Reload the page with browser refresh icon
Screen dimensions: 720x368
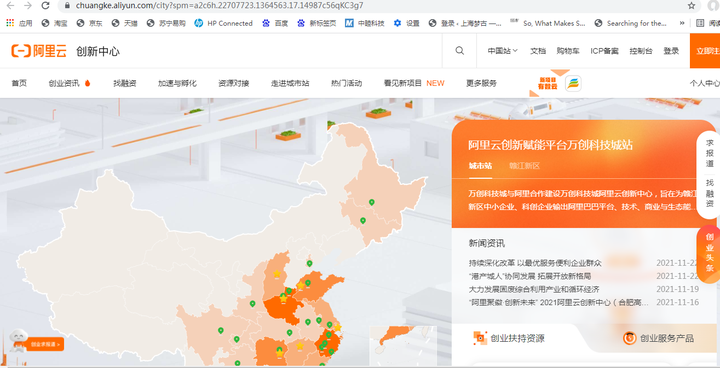coord(45,6)
